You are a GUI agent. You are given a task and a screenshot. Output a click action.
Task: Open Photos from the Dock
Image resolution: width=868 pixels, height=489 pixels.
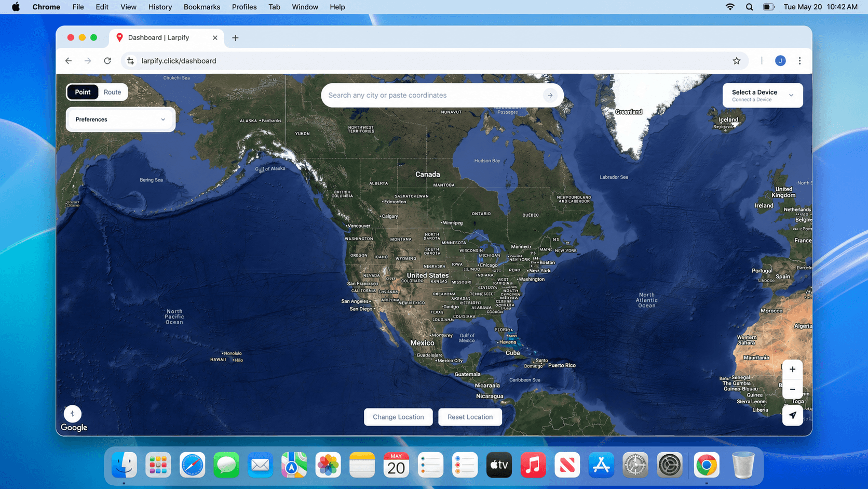[x=328, y=465]
